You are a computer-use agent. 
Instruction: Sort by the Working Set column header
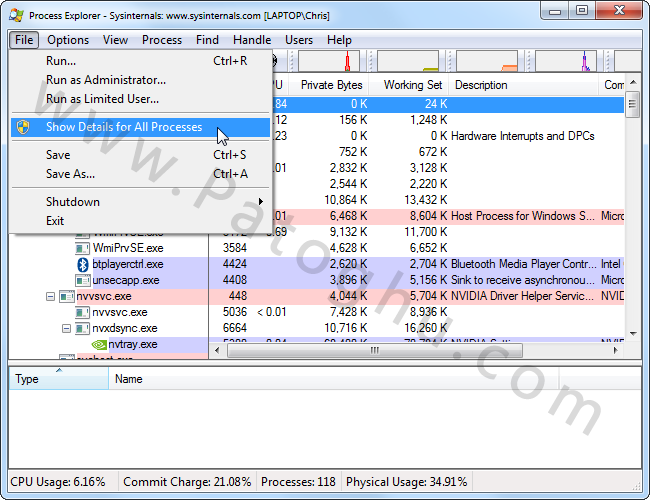coord(413,85)
